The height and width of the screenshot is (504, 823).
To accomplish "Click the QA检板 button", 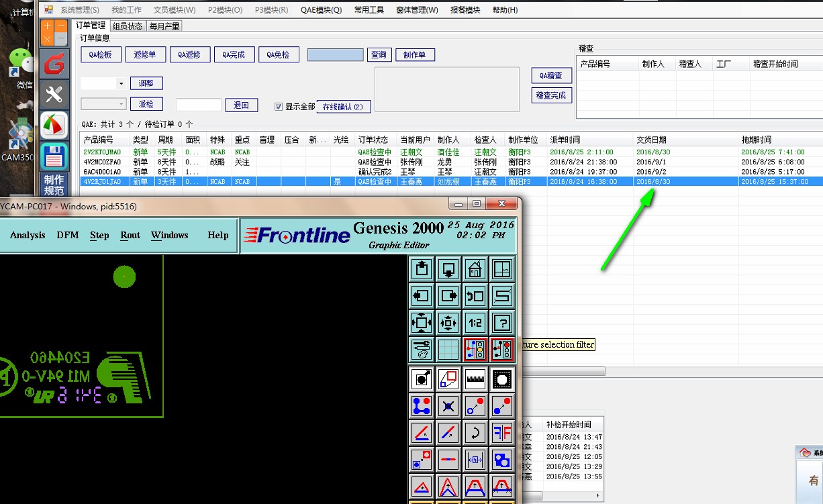I will click(x=101, y=55).
